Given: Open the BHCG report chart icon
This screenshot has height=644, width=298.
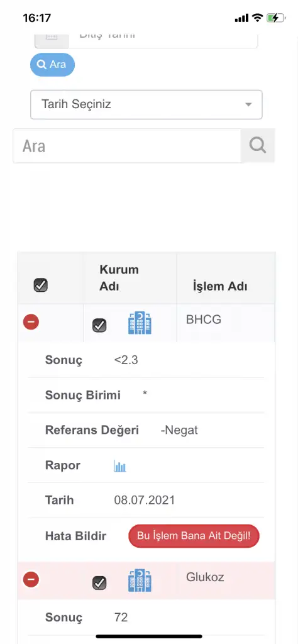Looking at the screenshot, I should [x=120, y=466].
